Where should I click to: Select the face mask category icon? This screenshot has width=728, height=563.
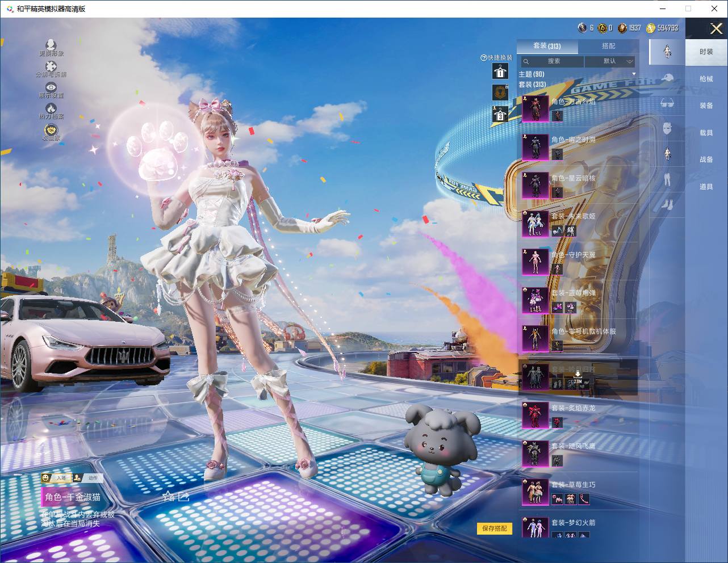[x=667, y=129]
